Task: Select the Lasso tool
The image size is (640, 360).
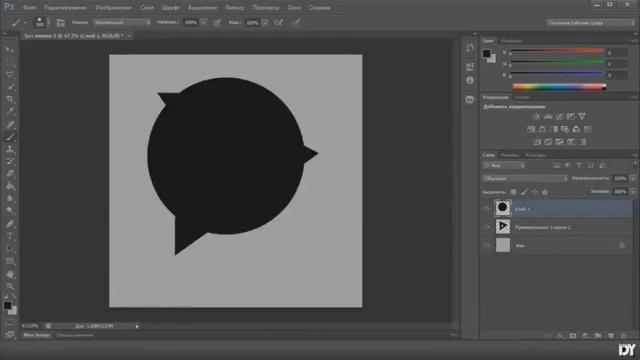Action: [10, 74]
